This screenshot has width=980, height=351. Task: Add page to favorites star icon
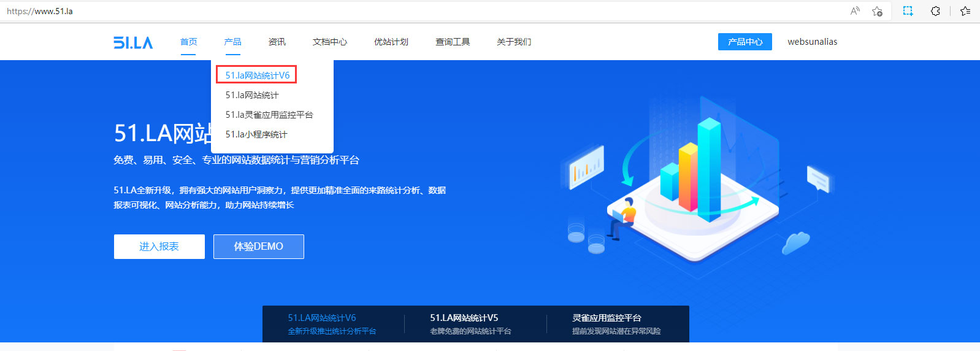[x=878, y=11]
